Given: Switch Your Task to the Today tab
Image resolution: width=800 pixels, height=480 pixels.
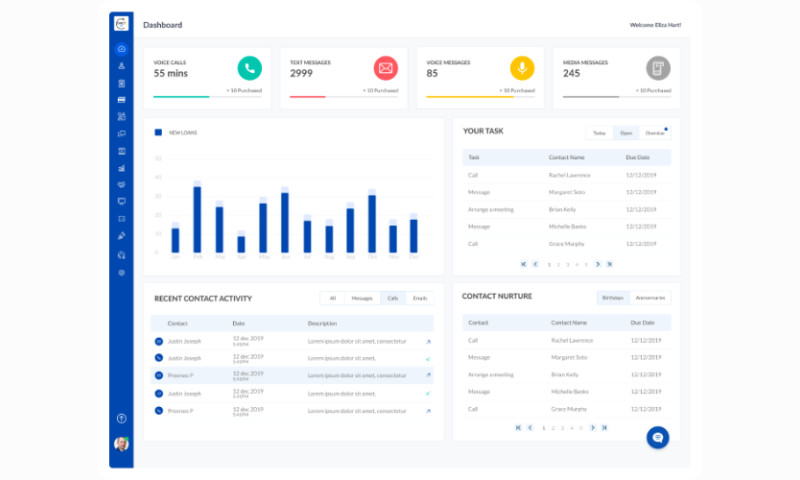Looking at the screenshot, I should pos(599,133).
